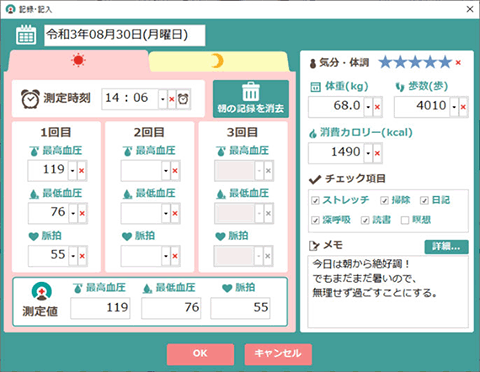
Task: Open the 歩数(歩) dropdown arrow
Action: coord(454,107)
